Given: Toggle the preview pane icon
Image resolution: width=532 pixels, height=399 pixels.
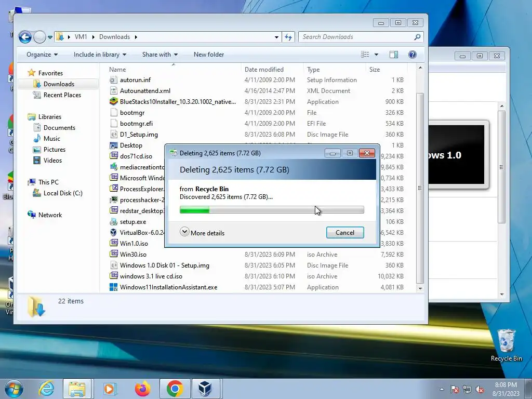Looking at the screenshot, I should tap(394, 55).
